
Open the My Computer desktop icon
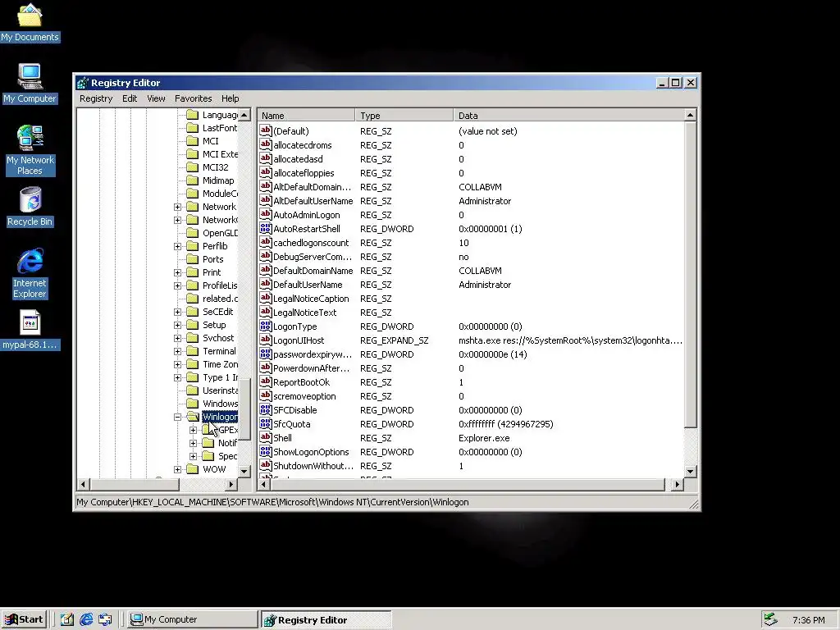click(x=30, y=84)
